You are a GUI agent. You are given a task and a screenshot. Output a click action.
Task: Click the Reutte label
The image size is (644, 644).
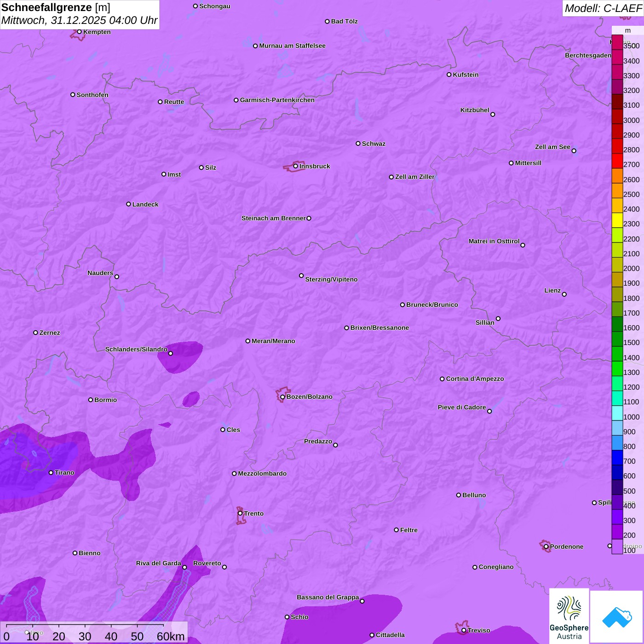[x=174, y=102]
